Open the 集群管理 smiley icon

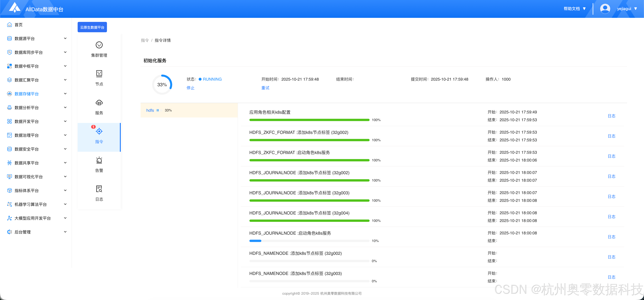(99, 45)
